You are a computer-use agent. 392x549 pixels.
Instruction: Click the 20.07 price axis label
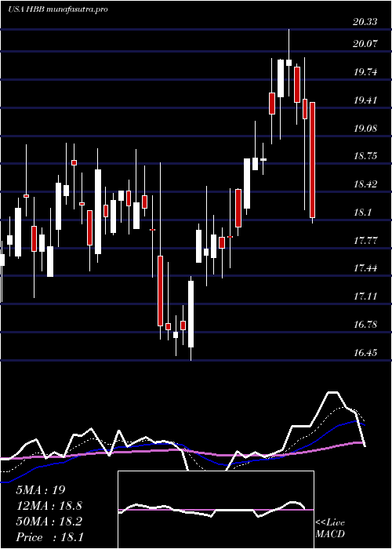click(365, 44)
